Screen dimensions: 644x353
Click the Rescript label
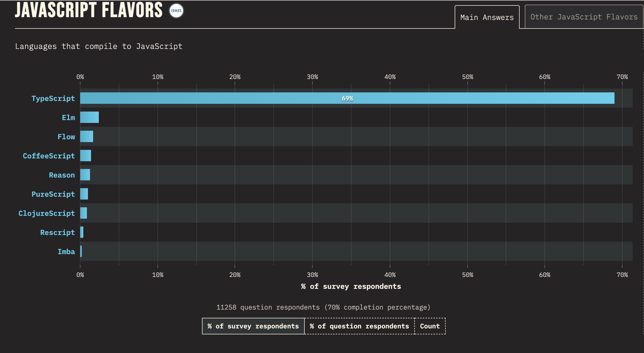pos(57,232)
